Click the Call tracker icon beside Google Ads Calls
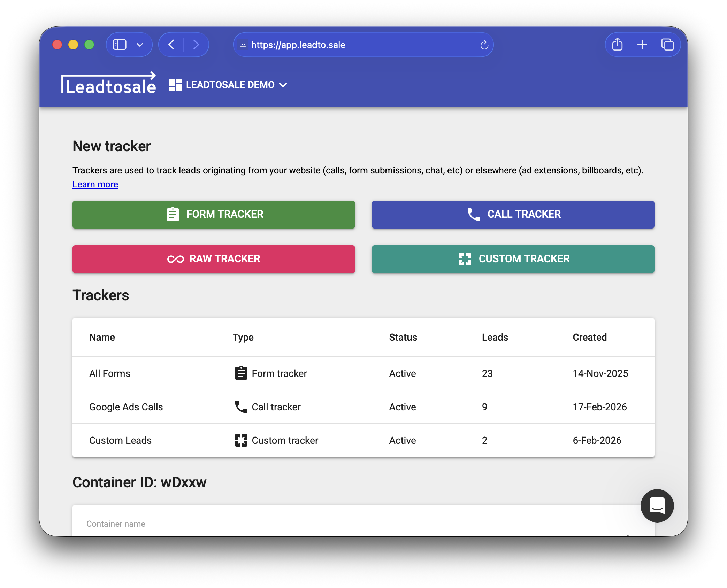Viewport: 727px width, 588px height. [x=240, y=407]
